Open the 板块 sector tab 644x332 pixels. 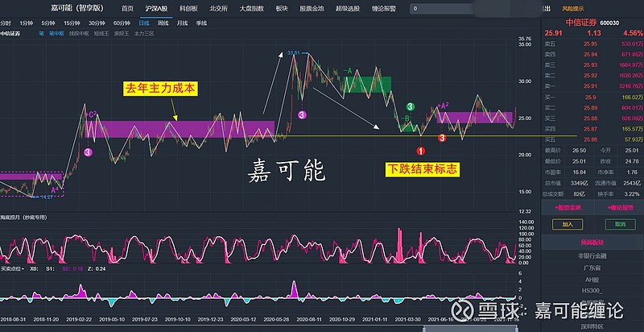click(282, 9)
